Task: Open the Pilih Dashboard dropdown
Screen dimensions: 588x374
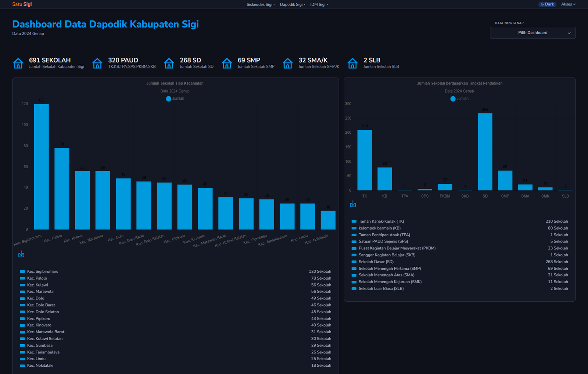Action: pyautogui.click(x=533, y=33)
